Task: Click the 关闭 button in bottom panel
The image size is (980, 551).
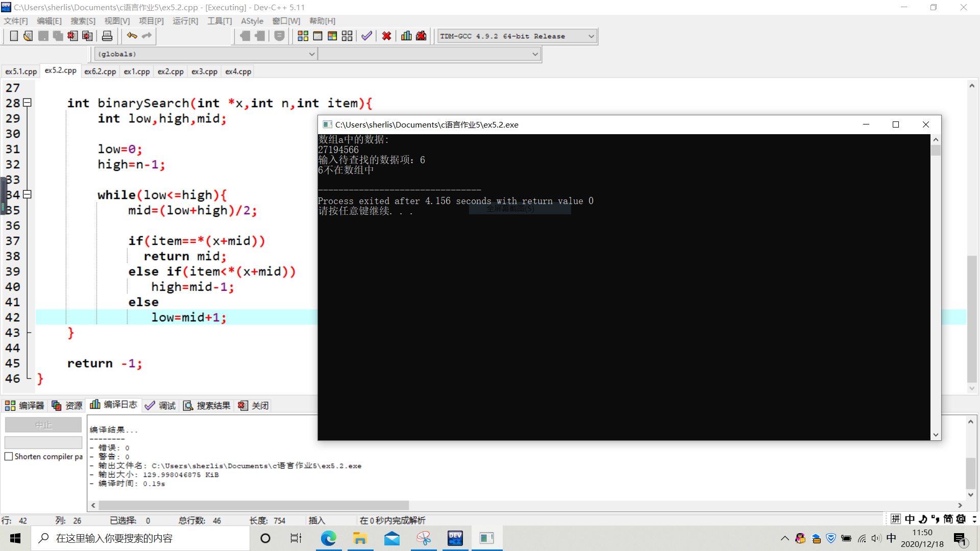Action: pyautogui.click(x=254, y=406)
